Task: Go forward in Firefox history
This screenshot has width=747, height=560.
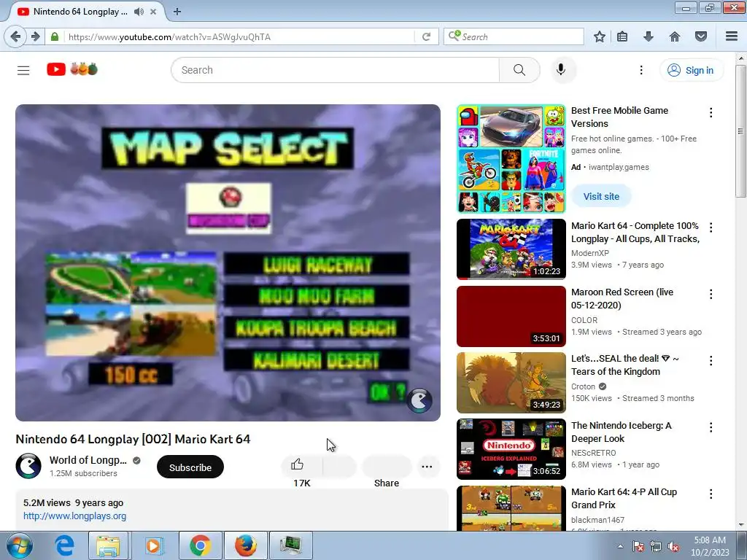Action: [x=36, y=36]
